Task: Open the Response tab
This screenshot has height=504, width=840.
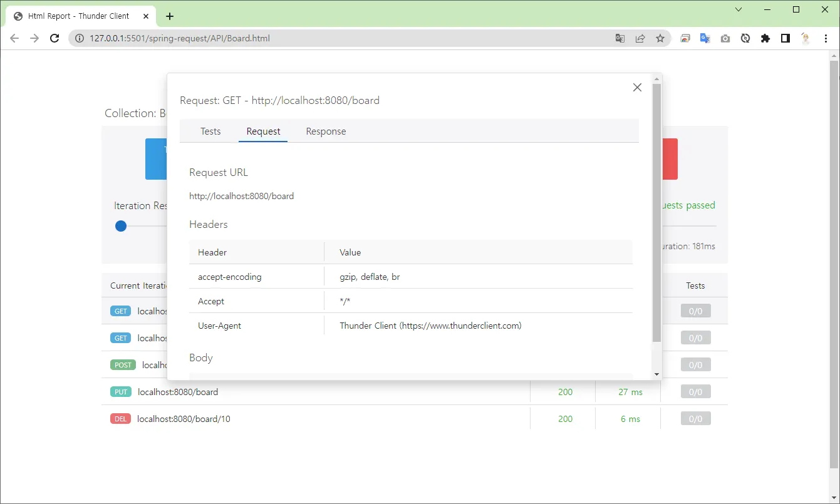Action: (326, 131)
